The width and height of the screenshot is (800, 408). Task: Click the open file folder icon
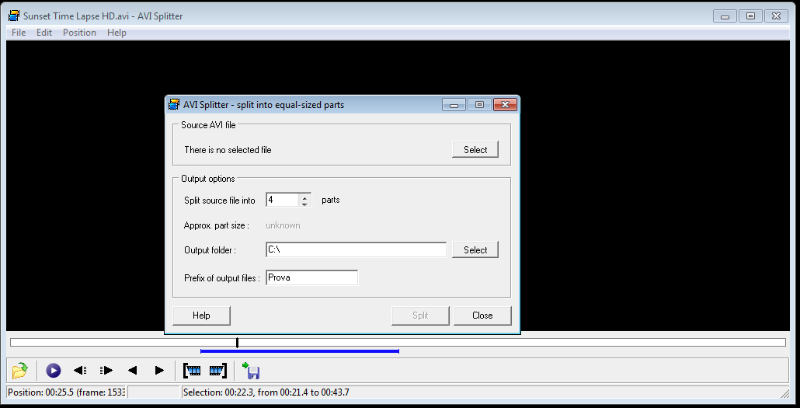pyautogui.click(x=19, y=370)
